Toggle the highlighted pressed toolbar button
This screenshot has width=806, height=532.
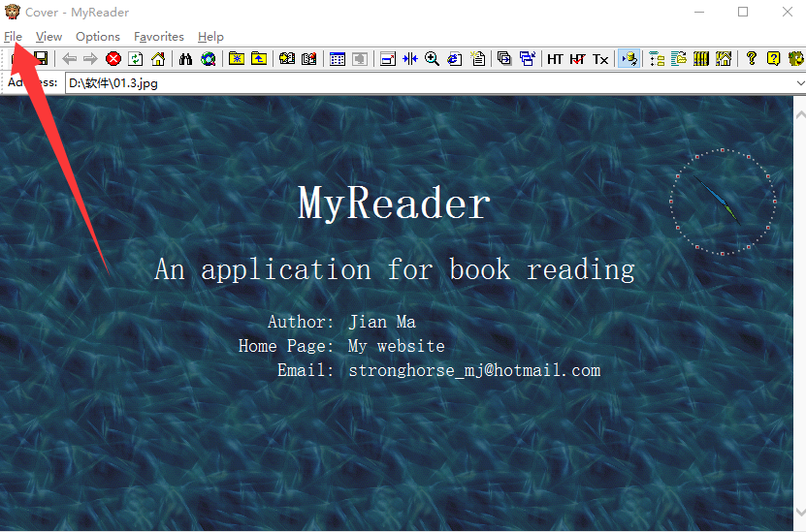(629, 59)
